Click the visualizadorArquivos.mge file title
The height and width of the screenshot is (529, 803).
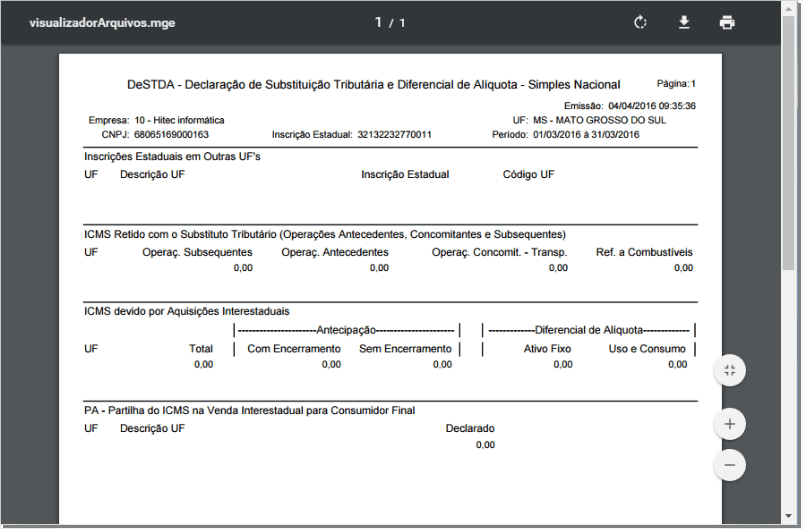point(102,23)
